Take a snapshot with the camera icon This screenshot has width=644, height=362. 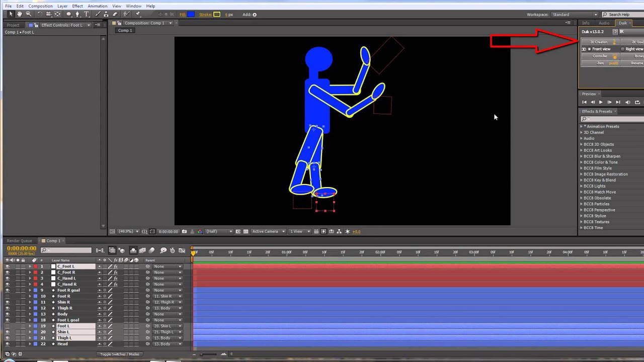coord(184,231)
